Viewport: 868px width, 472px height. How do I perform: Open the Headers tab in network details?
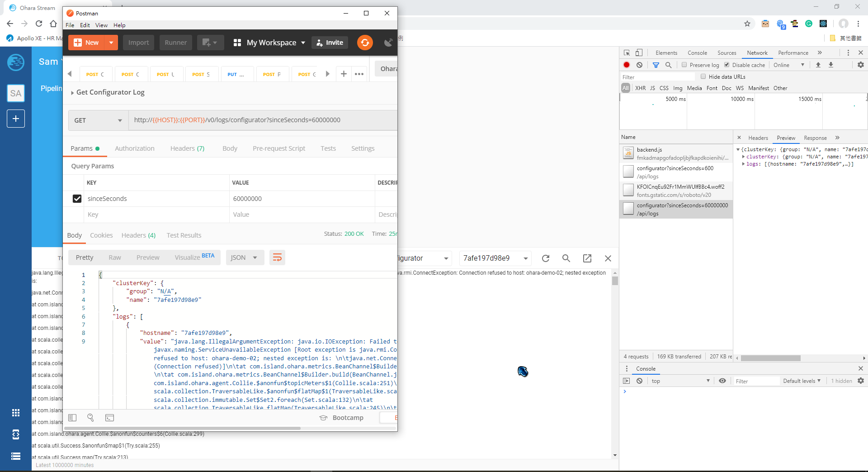pos(758,138)
